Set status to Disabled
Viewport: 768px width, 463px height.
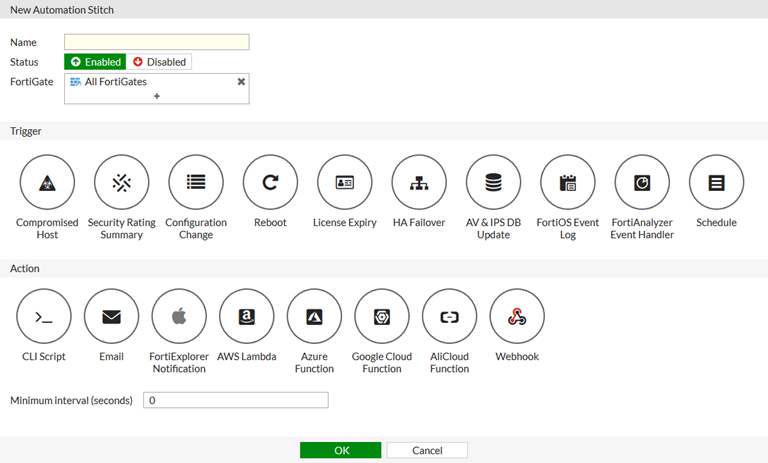(159, 62)
